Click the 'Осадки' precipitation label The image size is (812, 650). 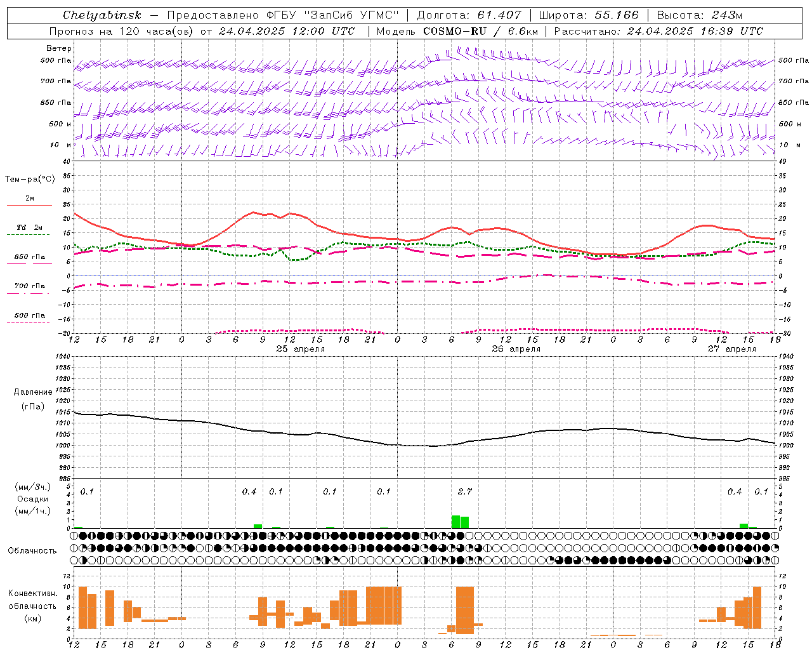pos(32,499)
